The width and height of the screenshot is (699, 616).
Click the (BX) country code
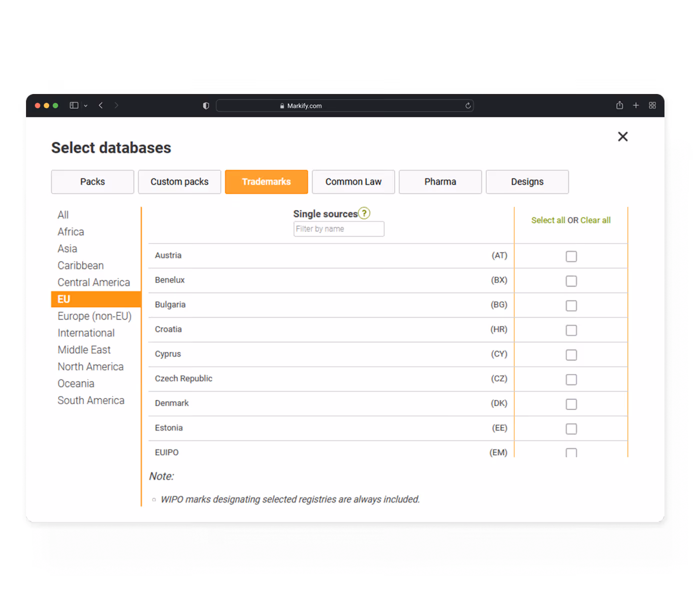pos(499,280)
